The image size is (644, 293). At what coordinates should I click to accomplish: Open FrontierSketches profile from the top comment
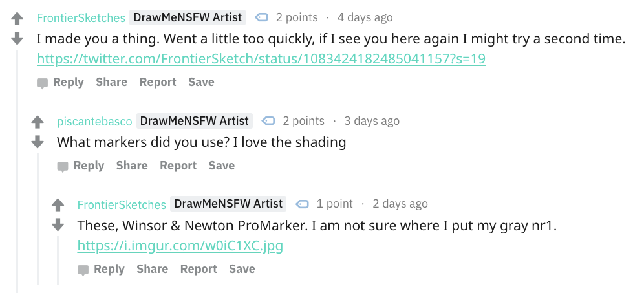click(x=81, y=17)
